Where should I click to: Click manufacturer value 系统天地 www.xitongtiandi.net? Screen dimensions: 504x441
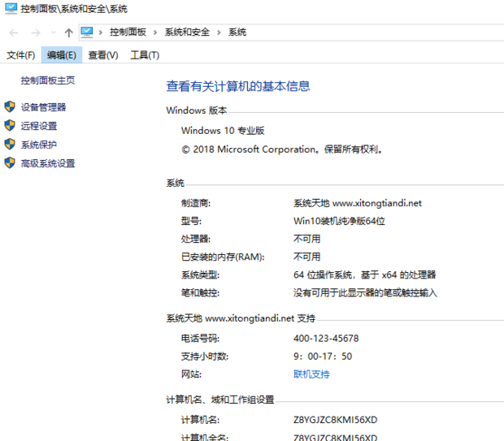358,203
